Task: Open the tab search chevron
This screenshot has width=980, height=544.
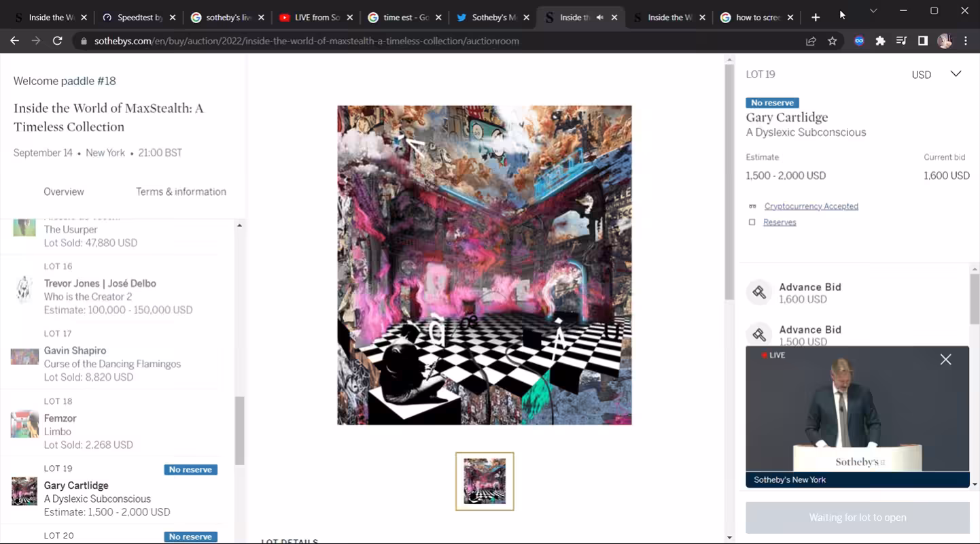Action: click(873, 11)
